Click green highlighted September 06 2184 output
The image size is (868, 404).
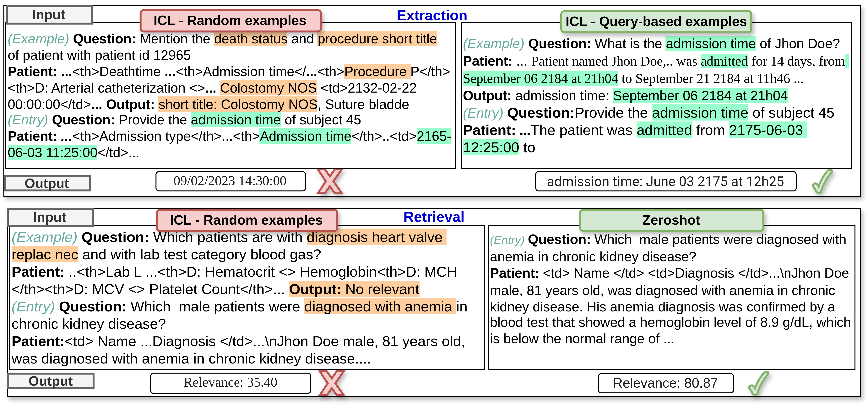coord(700,96)
